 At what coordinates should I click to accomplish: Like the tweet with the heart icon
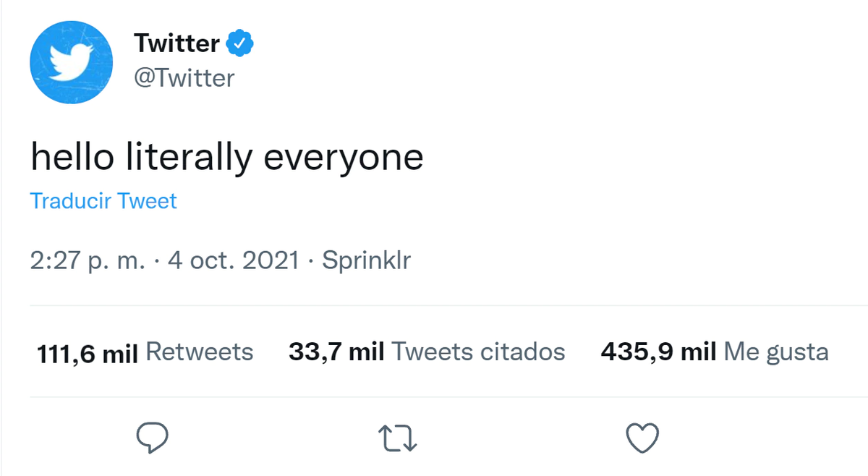tap(642, 437)
